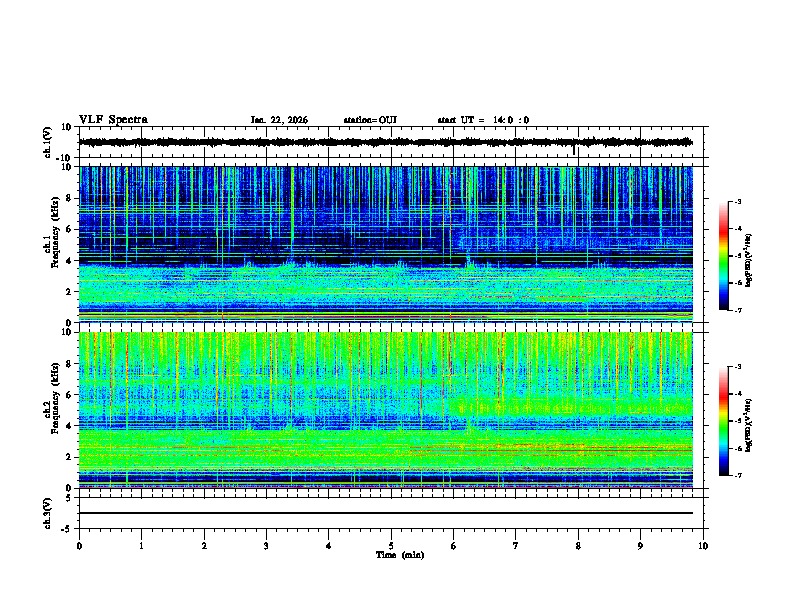Click tick label "5" on the Time axis

click(x=391, y=546)
